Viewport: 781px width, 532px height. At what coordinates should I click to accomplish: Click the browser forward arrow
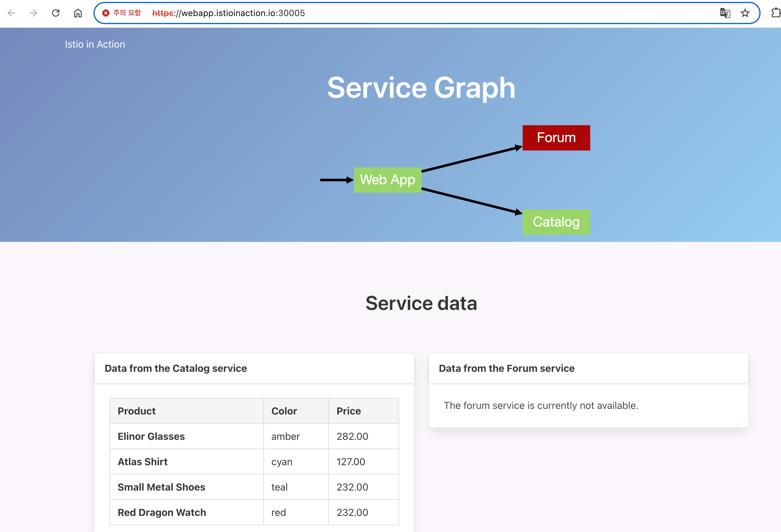33,13
